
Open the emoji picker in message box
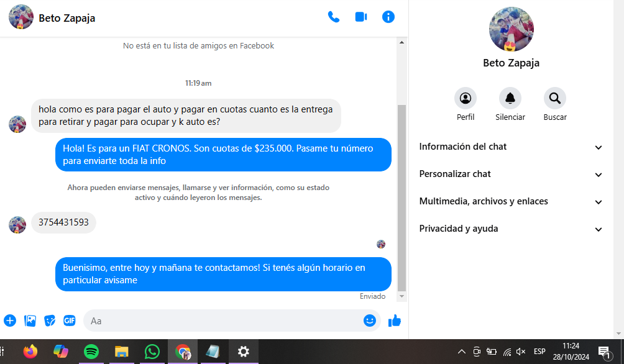[370, 321]
